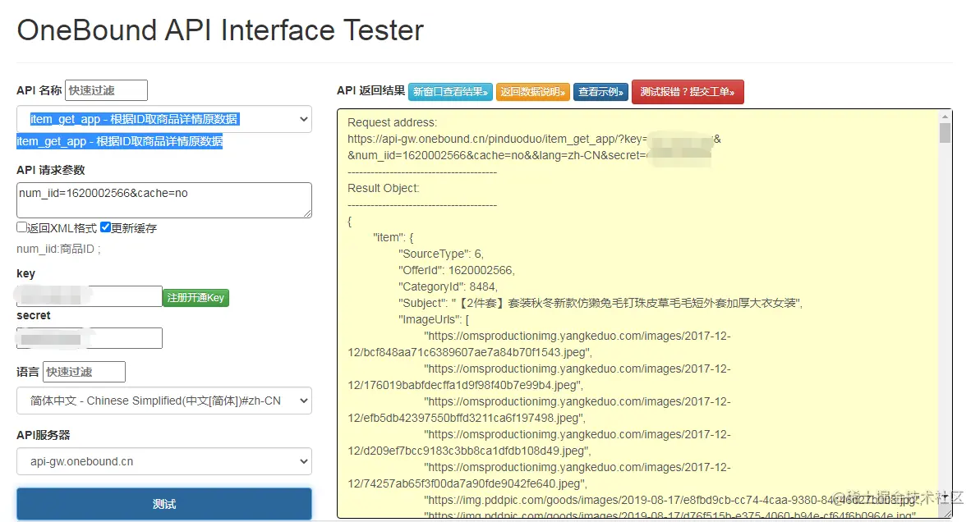Click the green 注册开通Key button
The width and height of the screenshot is (980, 522).
point(196,297)
